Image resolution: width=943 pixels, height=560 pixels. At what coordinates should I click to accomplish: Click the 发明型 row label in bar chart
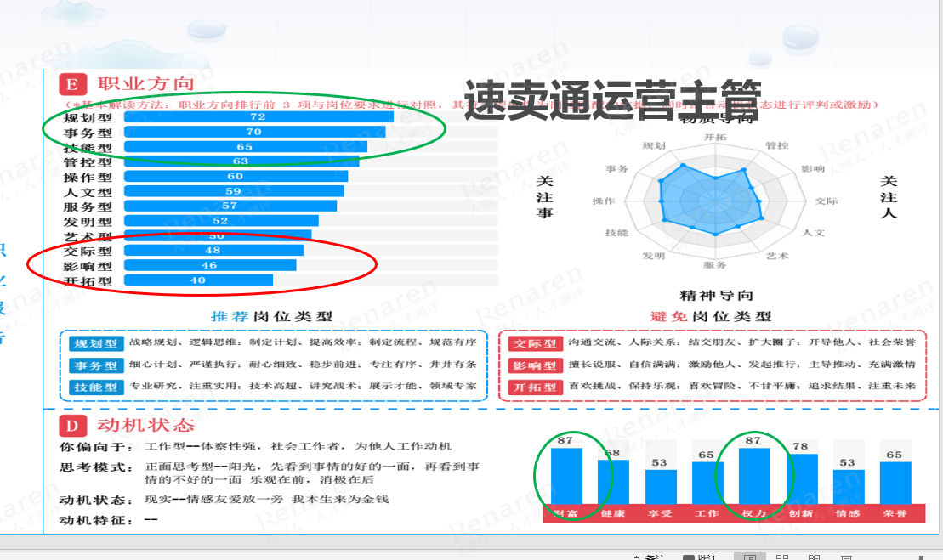(88, 222)
